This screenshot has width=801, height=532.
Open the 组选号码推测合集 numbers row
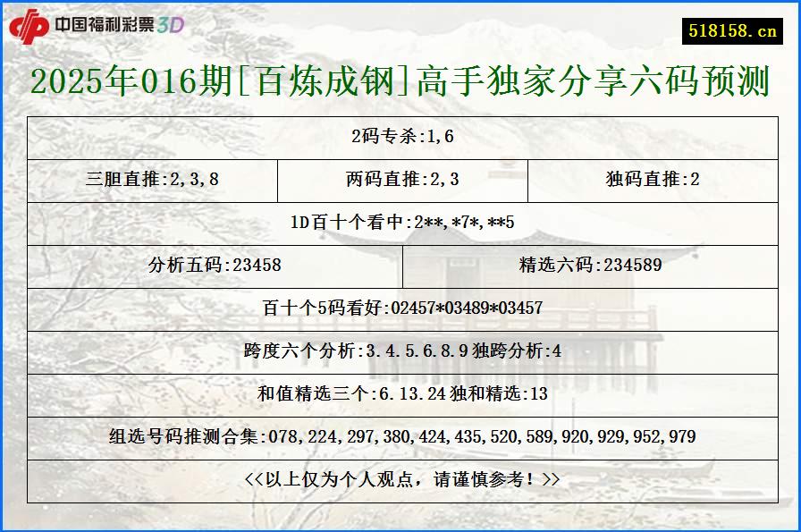400,435
